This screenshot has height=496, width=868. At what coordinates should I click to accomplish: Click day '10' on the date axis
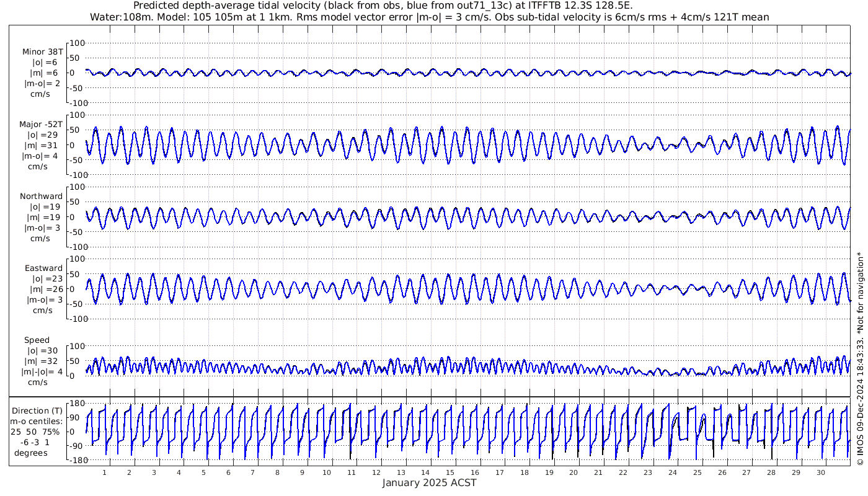[x=327, y=472]
